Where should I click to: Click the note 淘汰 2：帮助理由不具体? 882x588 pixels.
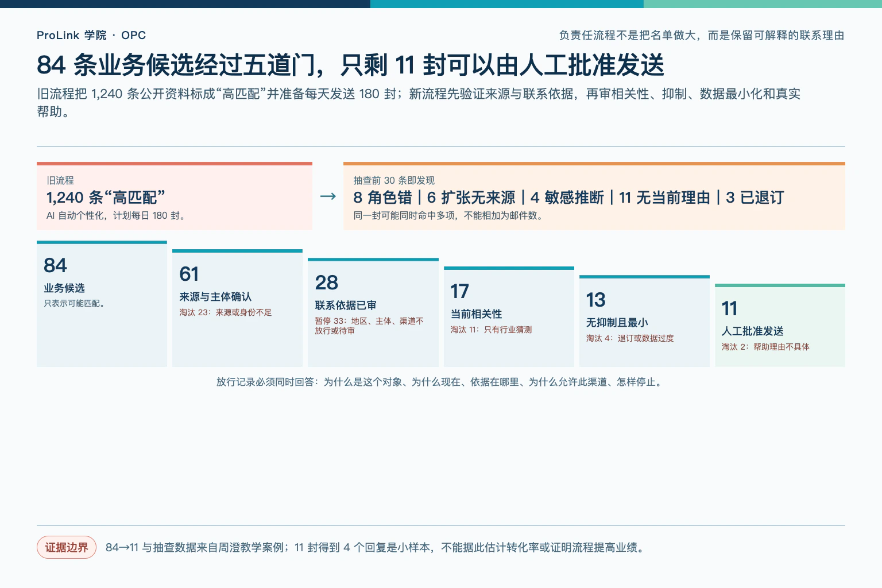(x=765, y=347)
